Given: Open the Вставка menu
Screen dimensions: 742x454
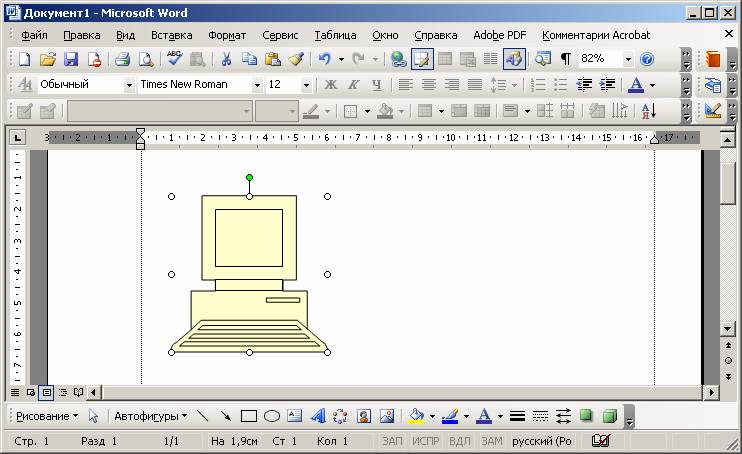Looking at the screenshot, I should pos(171,35).
